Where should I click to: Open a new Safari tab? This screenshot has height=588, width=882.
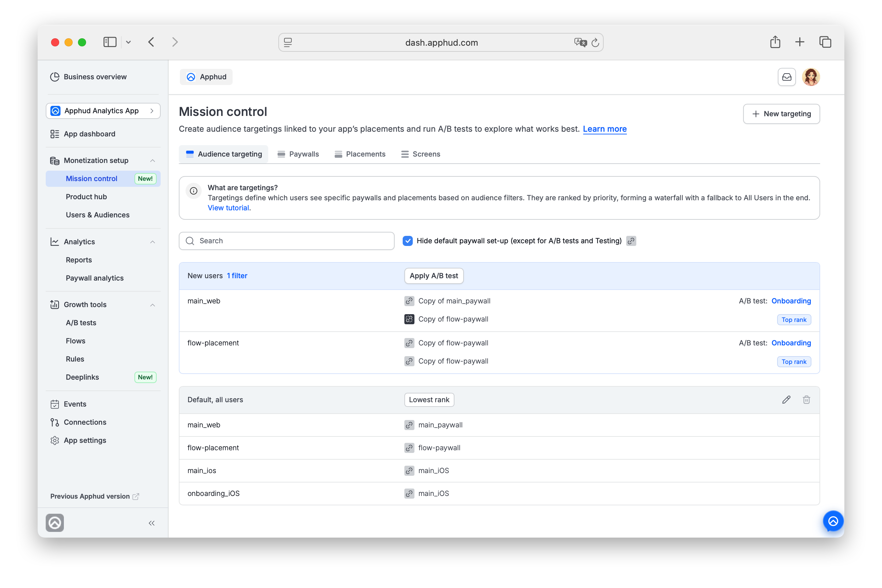(799, 42)
